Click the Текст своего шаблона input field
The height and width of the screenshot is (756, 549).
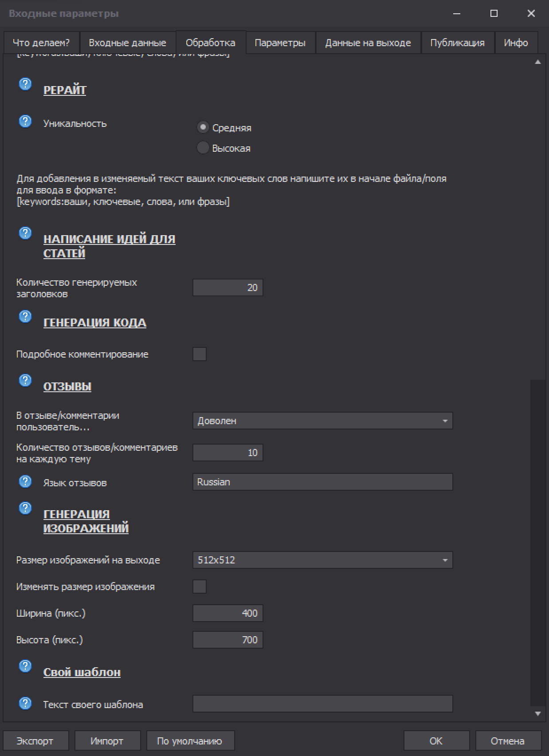click(x=322, y=704)
